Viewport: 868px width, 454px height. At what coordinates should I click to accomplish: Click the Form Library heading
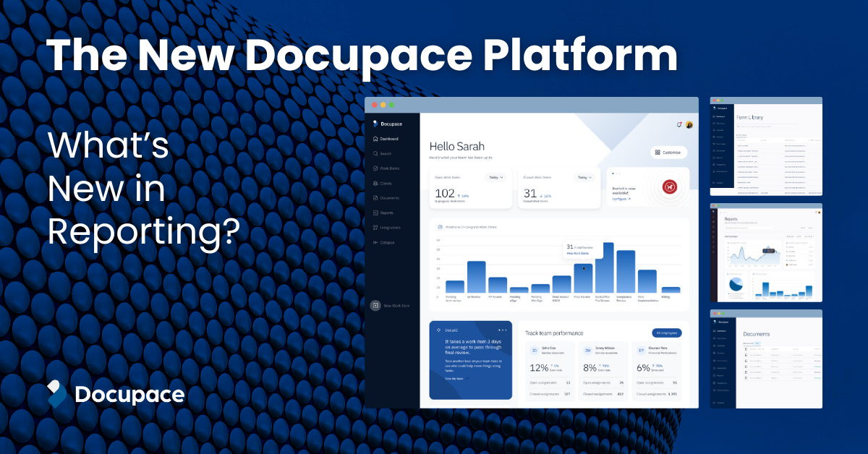(749, 117)
